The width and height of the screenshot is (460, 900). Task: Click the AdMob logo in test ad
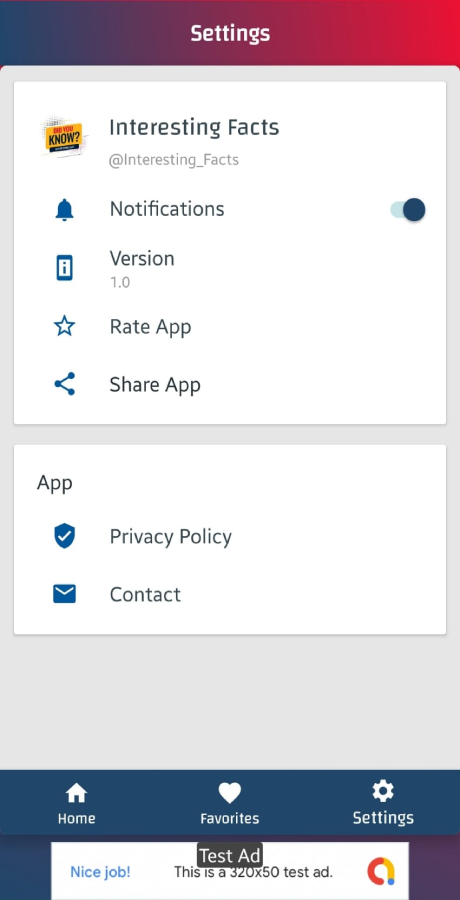pyautogui.click(x=381, y=871)
